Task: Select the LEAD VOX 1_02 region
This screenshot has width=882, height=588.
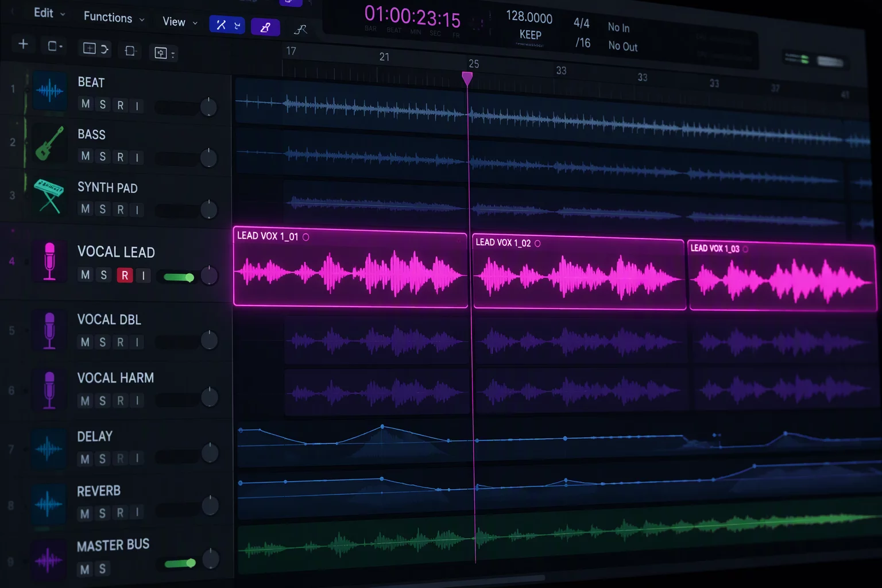Action: (x=579, y=271)
